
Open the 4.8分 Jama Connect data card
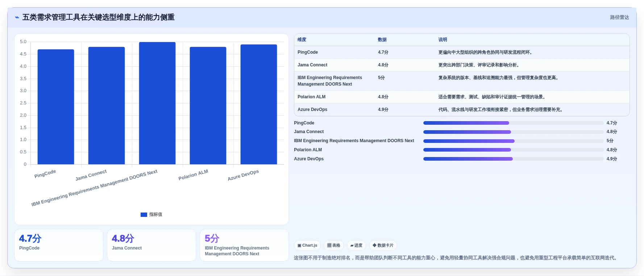[151, 245]
